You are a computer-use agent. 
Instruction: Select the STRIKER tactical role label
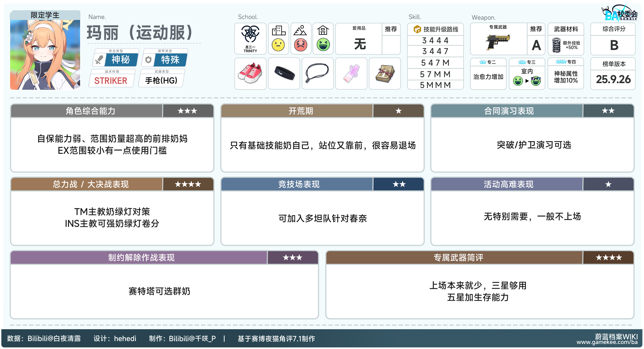[x=111, y=81]
